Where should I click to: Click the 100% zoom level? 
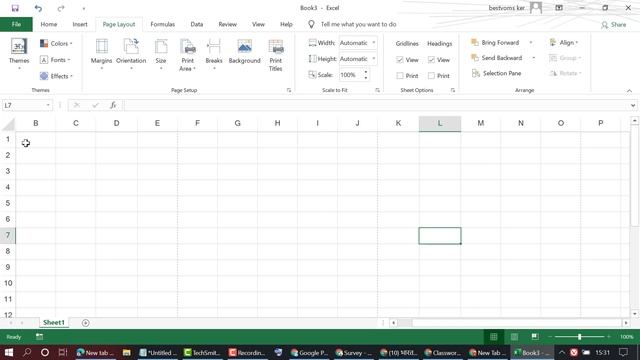[627, 337]
